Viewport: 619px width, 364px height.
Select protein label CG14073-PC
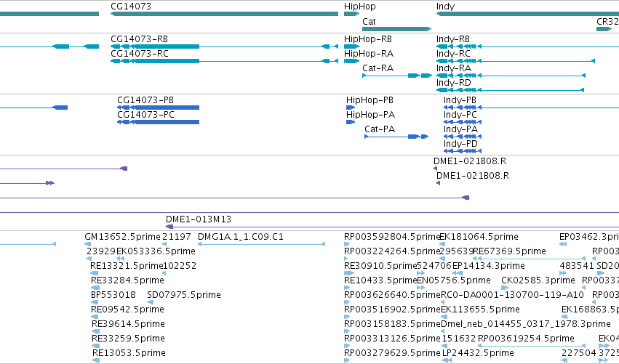click(x=145, y=115)
